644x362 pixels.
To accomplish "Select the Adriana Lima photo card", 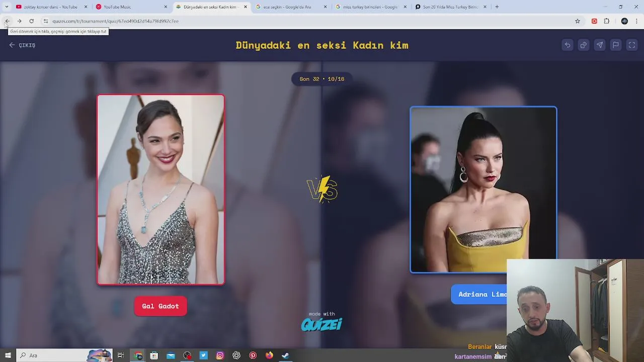I will [483, 190].
